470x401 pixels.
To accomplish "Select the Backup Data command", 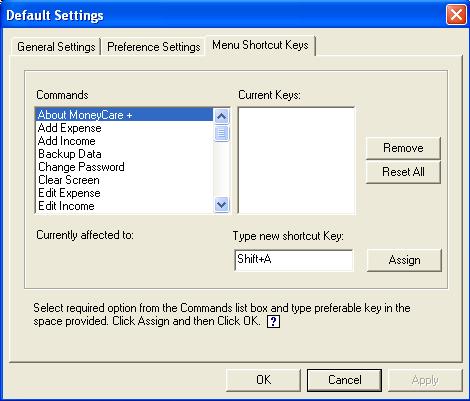I will coord(124,154).
